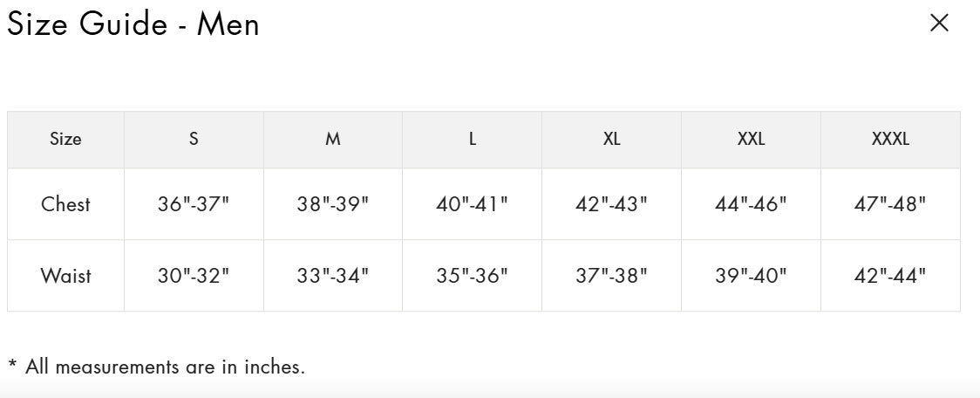This screenshot has height=398, width=980.
Task: Click chest measurement 47"-48" cell
Action: pyautogui.click(x=890, y=204)
